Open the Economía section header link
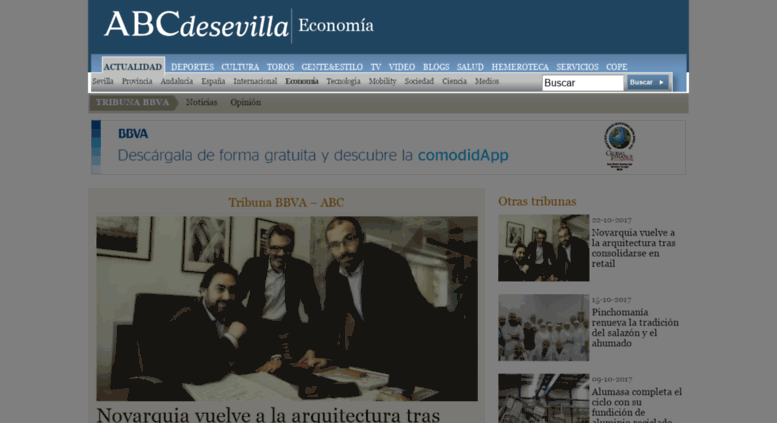The width and height of the screenshot is (777, 423). [x=335, y=25]
